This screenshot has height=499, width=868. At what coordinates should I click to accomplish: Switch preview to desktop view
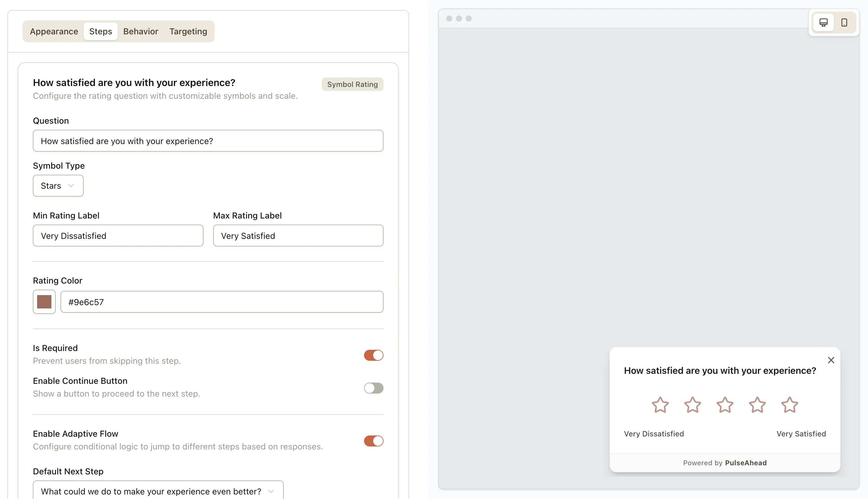click(x=823, y=22)
